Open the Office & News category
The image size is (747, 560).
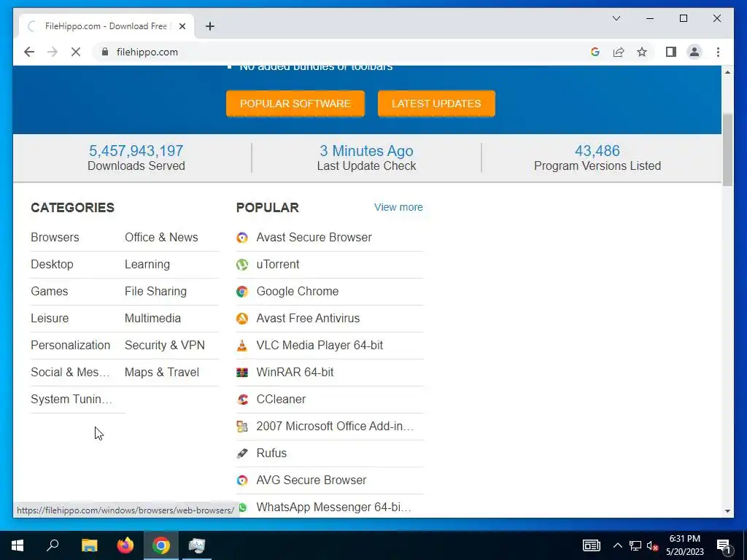point(161,237)
